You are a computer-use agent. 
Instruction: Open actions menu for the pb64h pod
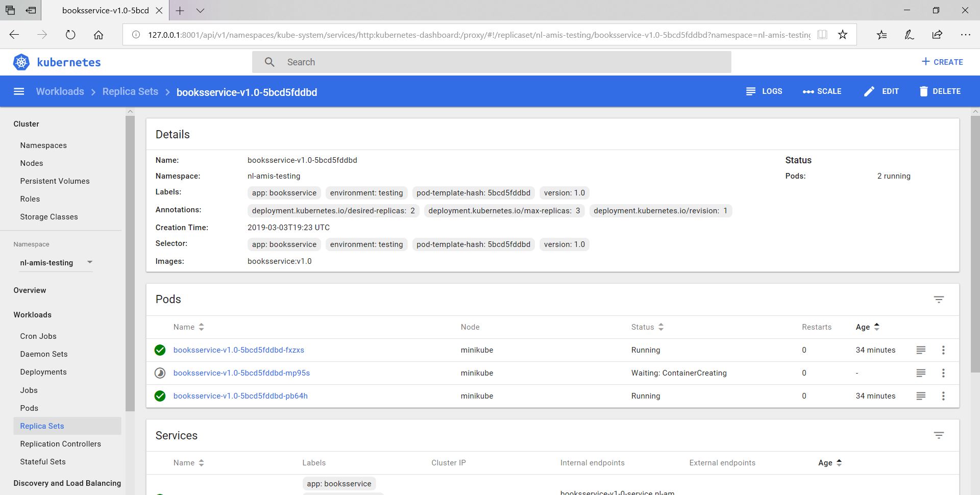[943, 396]
